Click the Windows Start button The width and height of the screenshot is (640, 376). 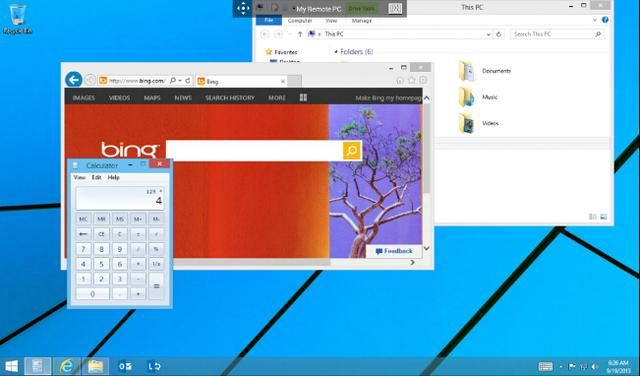tap(11, 366)
